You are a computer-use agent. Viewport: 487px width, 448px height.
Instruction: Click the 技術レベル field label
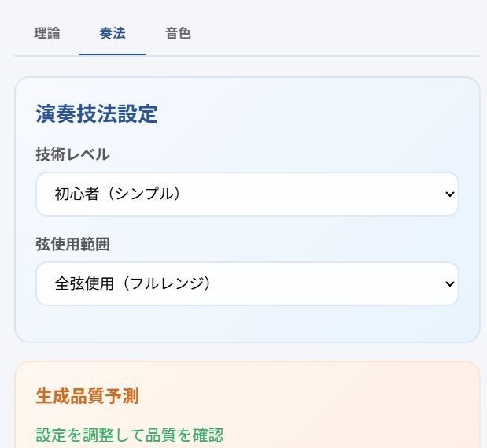tap(72, 154)
